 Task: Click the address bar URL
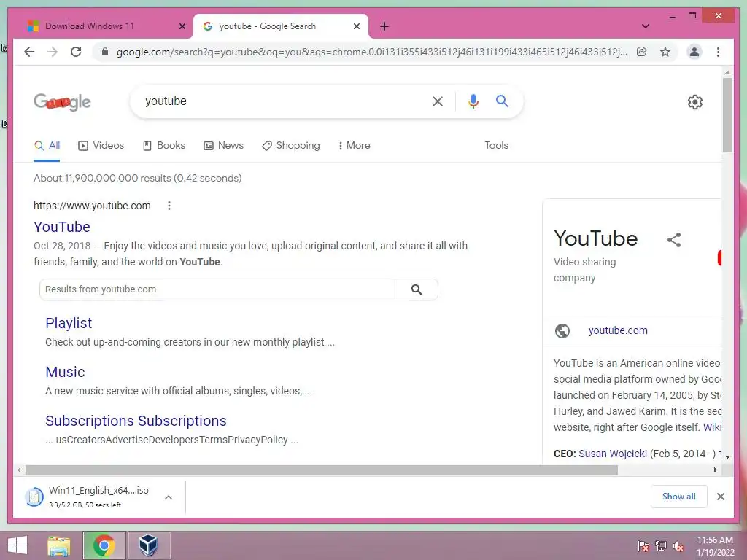pos(371,52)
